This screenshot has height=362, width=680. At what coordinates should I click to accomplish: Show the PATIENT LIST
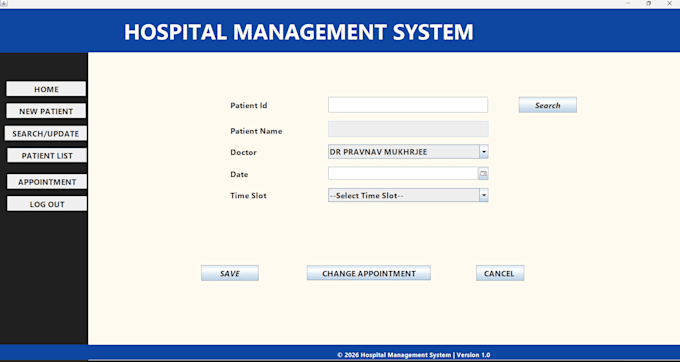pos(47,156)
